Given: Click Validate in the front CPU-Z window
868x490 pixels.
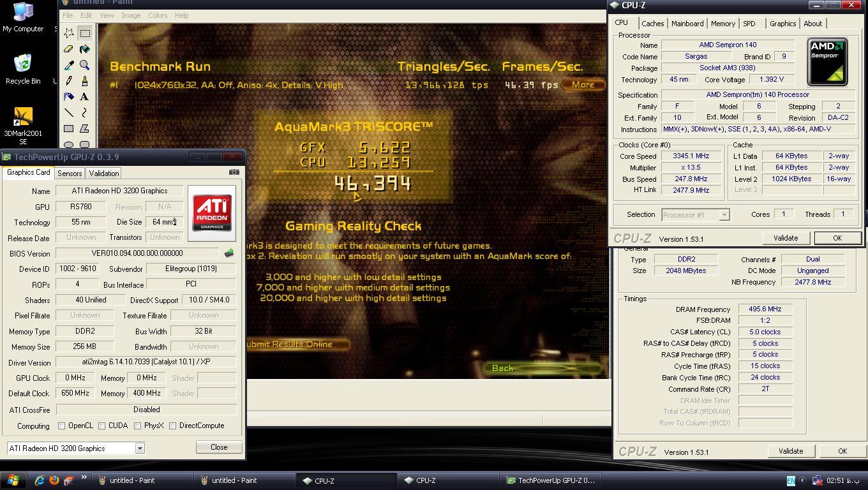Looking at the screenshot, I should (x=786, y=238).
